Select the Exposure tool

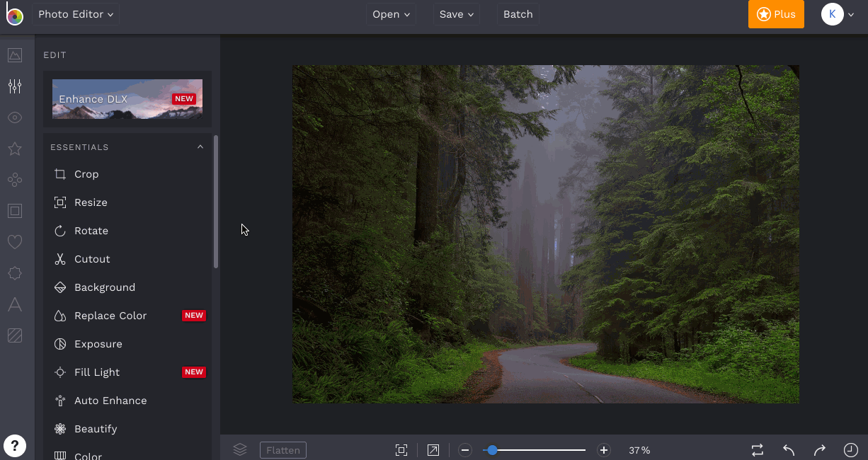tap(127, 344)
